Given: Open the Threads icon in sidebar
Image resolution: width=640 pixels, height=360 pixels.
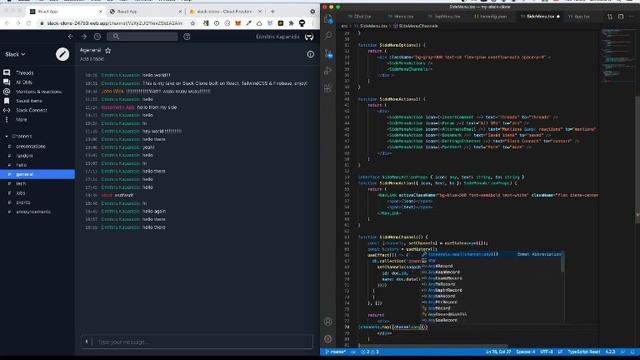Looking at the screenshot, I should pyautogui.click(x=7, y=73).
